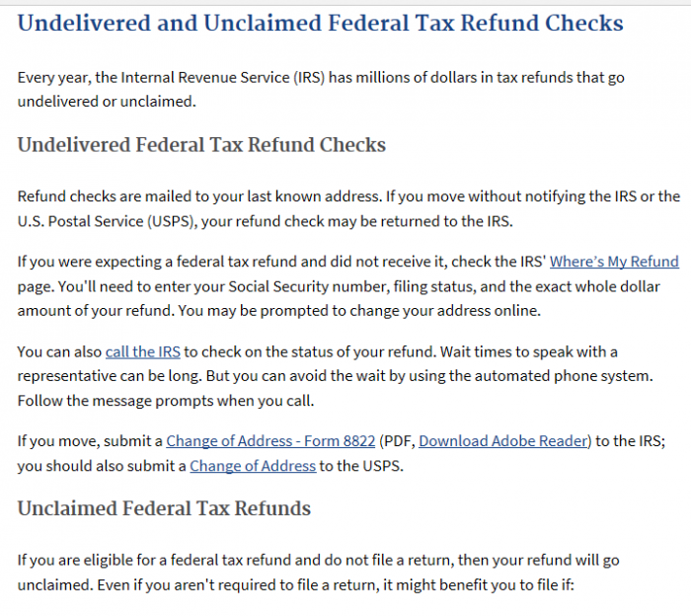The width and height of the screenshot is (691, 616).
Task: Click the paragraph starting "Every year, the Internal"
Action: pyautogui.click(x=321, y=89)
